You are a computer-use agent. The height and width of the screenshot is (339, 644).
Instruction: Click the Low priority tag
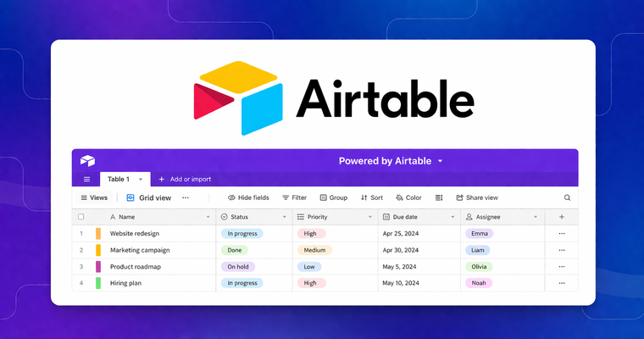[309, 266]
